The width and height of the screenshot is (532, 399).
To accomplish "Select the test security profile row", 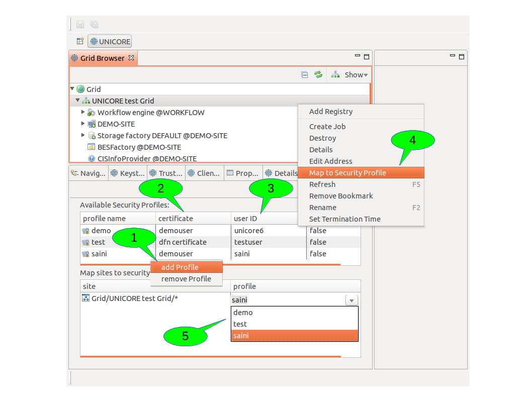I will 220,242.
